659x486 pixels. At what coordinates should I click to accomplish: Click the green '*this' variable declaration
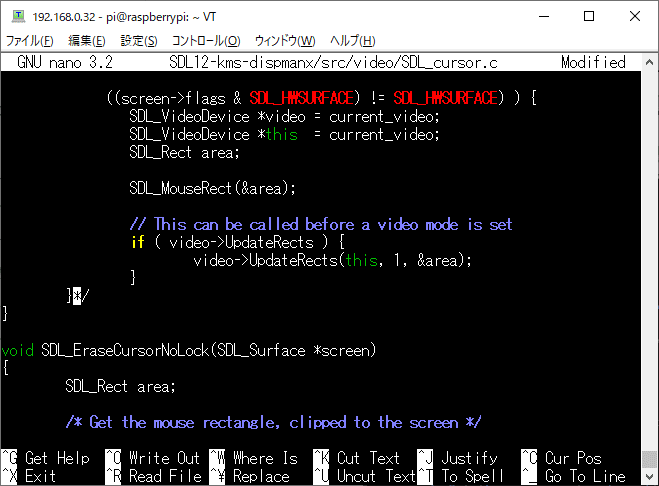(x=278, y=135)
